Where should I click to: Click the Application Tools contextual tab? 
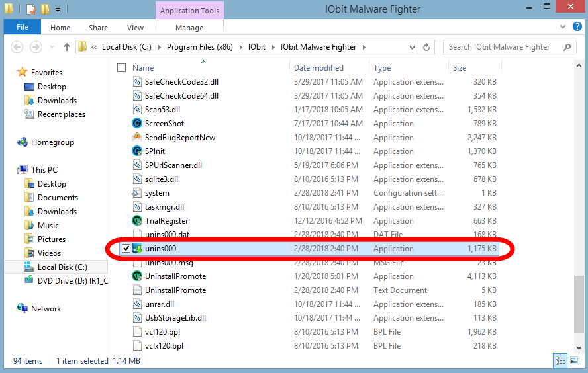coord(189,11)
